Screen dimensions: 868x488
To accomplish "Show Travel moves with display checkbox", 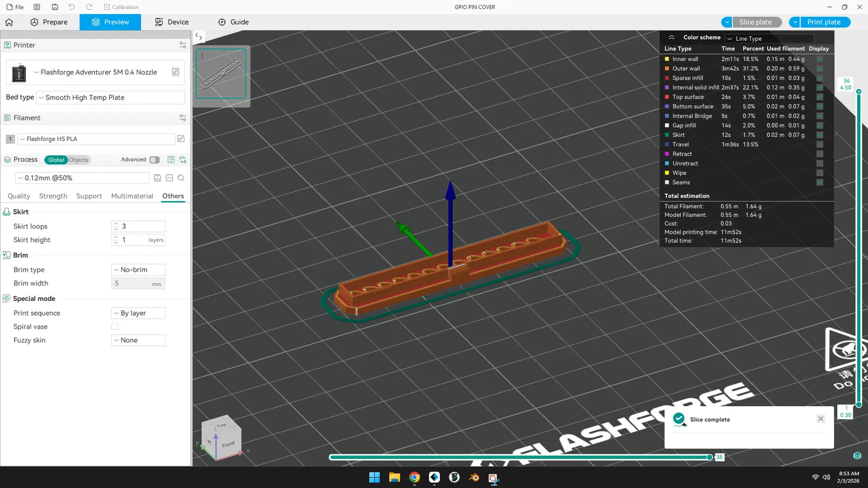I will [x=820, y=145].
